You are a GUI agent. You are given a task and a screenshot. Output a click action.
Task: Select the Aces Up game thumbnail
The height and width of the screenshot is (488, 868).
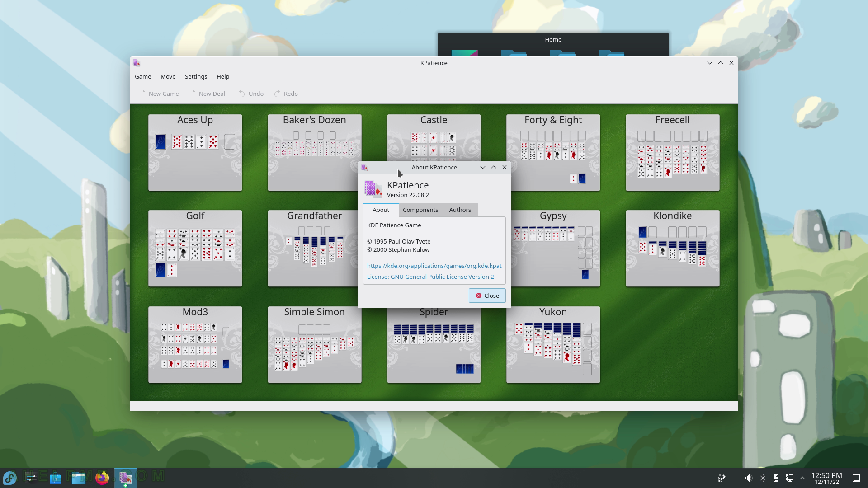[x=195, y=153]
